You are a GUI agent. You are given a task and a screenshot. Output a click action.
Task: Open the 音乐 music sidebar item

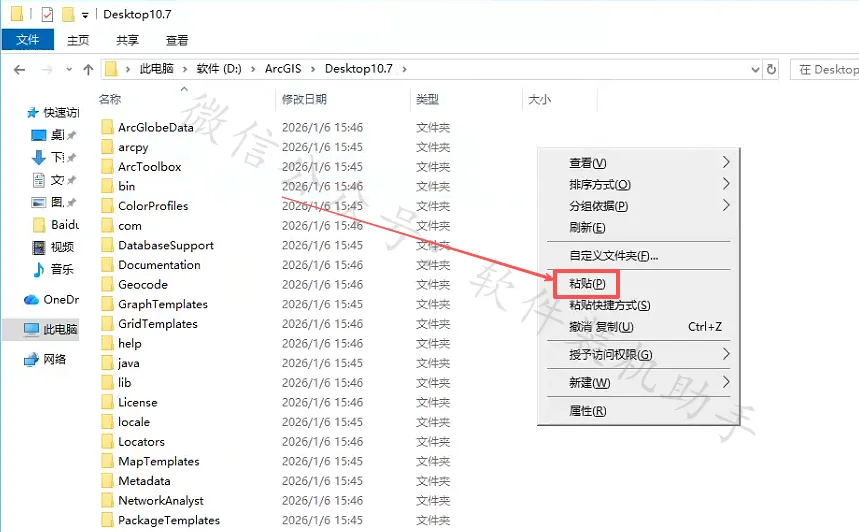pos(53,269)
